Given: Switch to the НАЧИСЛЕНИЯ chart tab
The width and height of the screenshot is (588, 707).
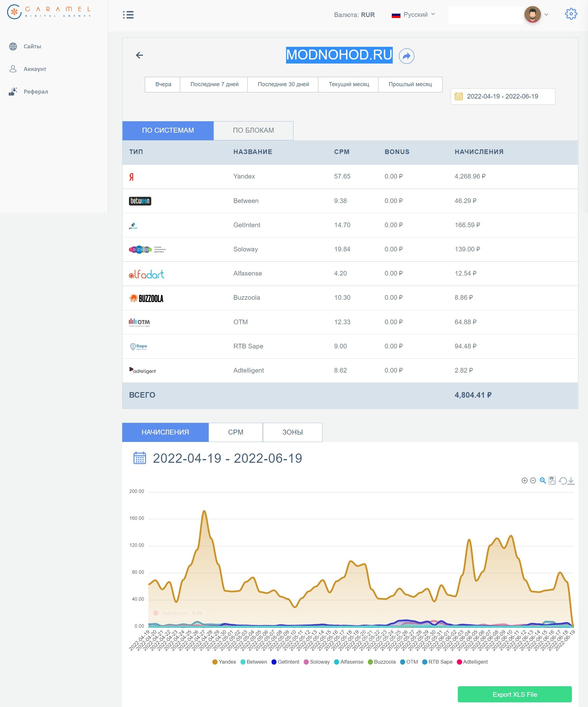Looking at the screenshot, I should 165,432.
